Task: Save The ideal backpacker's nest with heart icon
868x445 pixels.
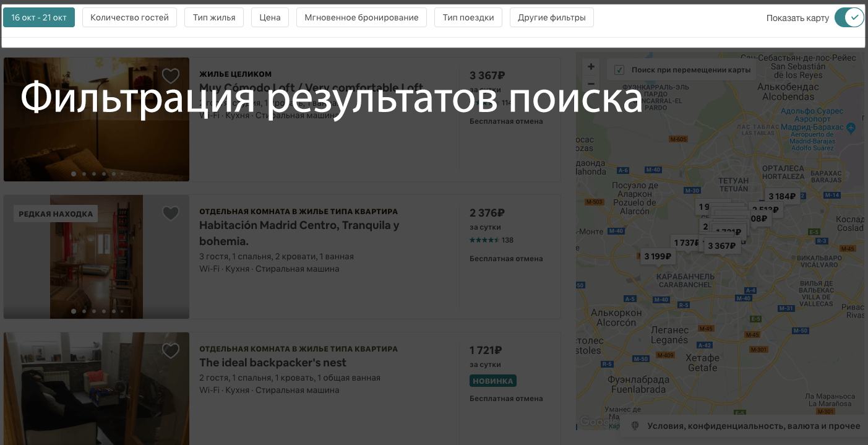Action: pyautogui.click(x=171, y=351)
